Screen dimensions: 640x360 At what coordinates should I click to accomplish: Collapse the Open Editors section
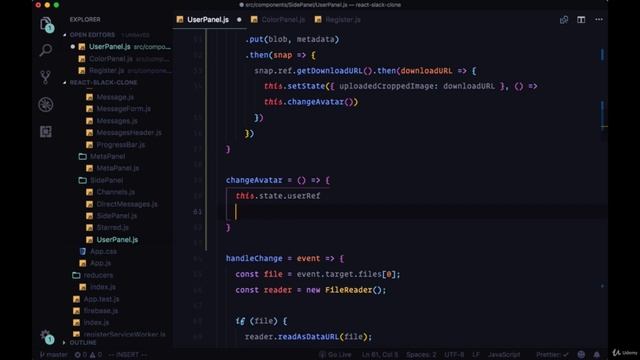(92, 35)
